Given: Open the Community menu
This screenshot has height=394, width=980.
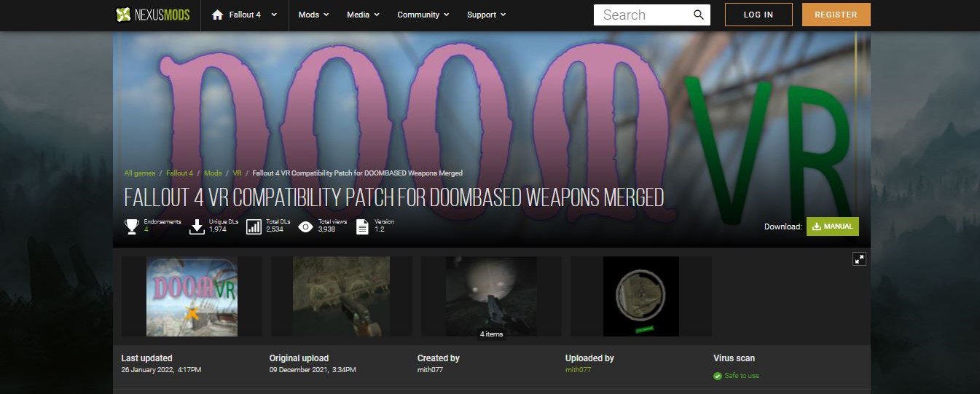Looking at the screenshot, I should point(423,15).
